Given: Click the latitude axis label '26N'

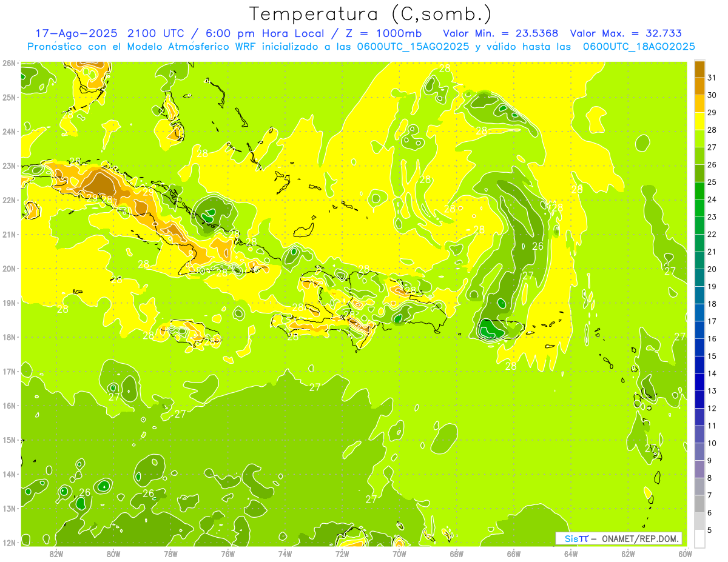Looking at the screenshot, I should [9, 63].
